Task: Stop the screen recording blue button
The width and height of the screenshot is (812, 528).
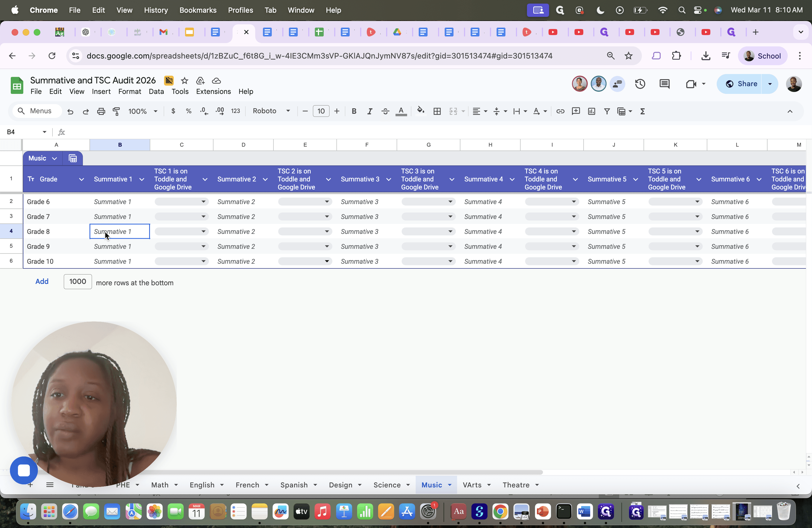Action: (x=24, y=470)
